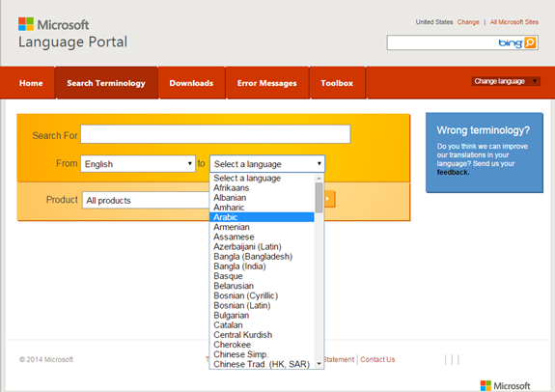555x392 pixels.
Task: Open the From language dropdown showing English
Action: (x=138, y=164)
